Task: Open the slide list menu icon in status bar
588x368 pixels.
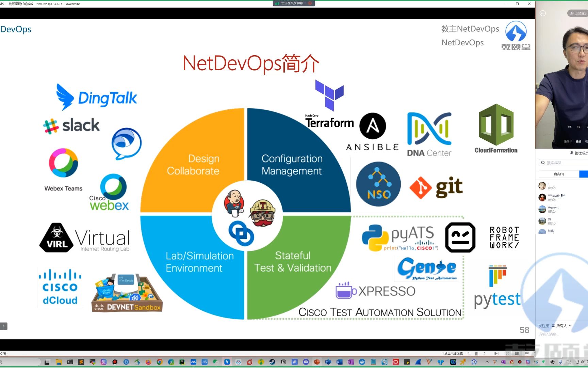Action: pos(476,353)
